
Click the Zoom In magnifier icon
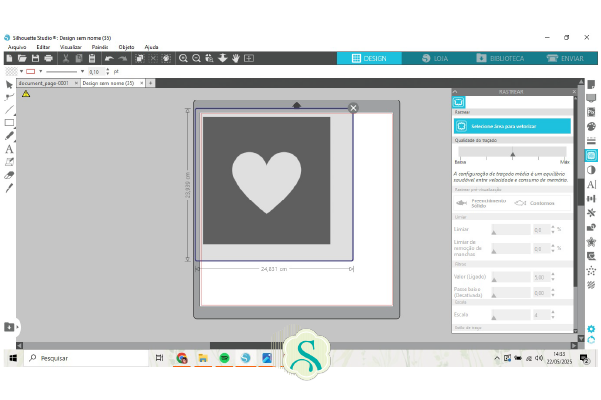pos(183,58)
